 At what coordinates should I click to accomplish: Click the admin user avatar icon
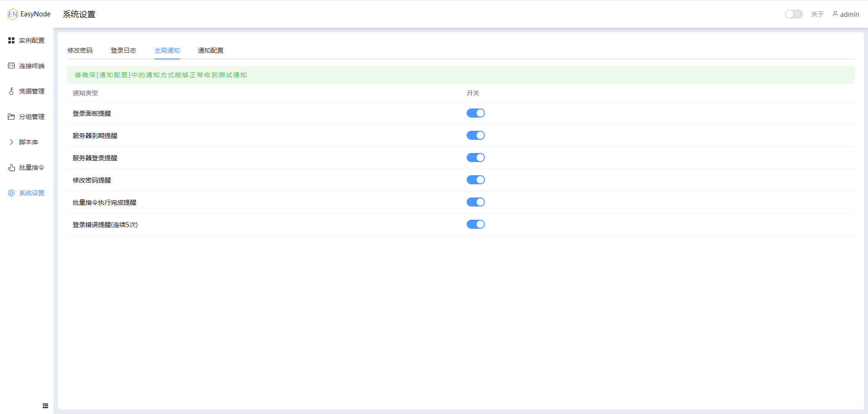tap(835, 14)
